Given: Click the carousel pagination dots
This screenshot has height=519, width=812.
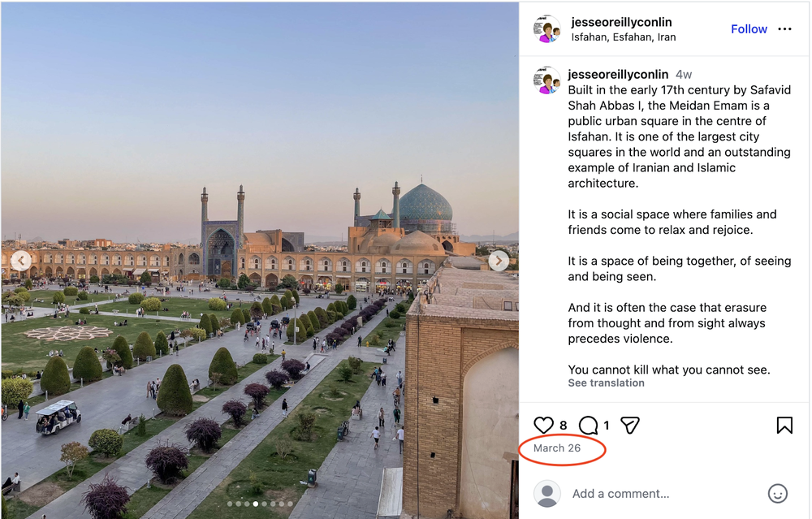Looking at the screenshot, I should pos(259,504).
